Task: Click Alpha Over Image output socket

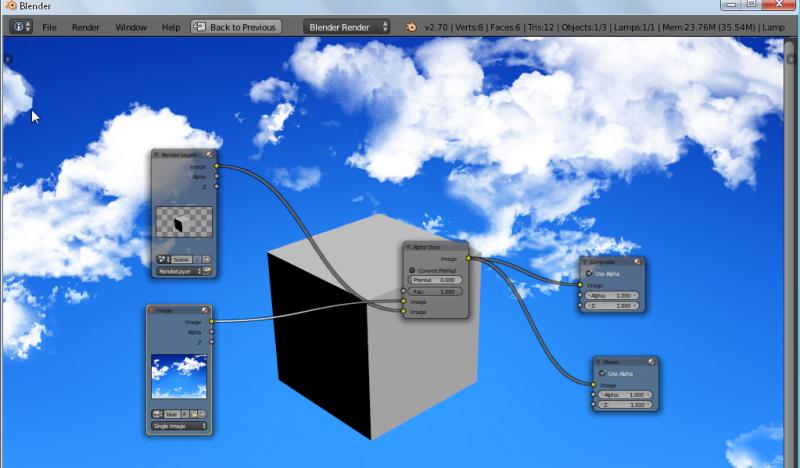Action: click(468, 258)
